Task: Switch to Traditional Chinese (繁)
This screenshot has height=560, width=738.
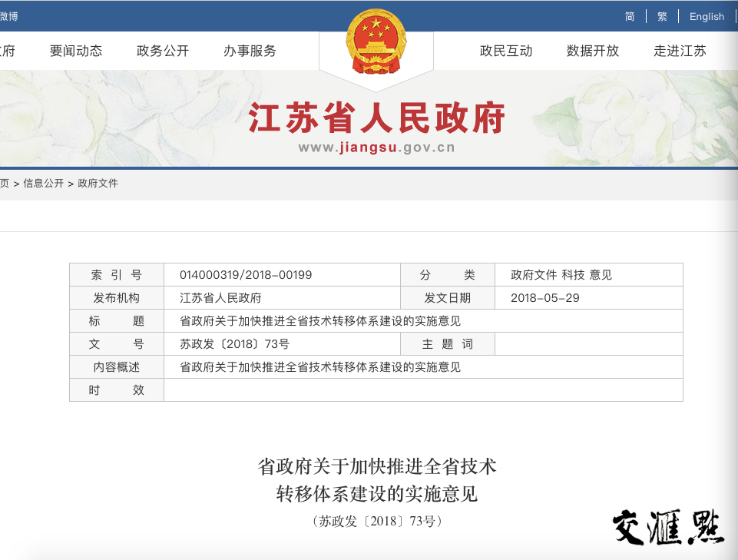Action: (662, 16)
